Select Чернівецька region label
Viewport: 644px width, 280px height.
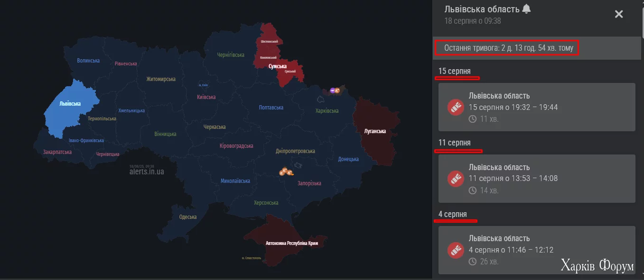[108, 154]
